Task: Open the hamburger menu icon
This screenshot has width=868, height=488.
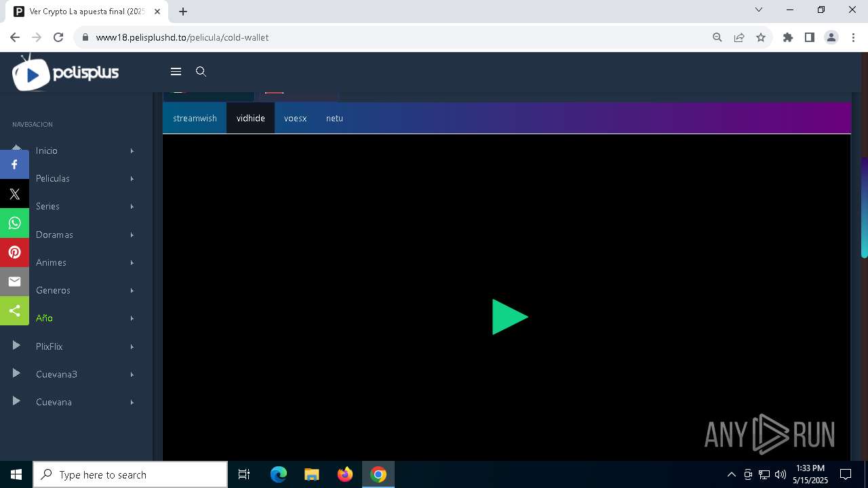Action: (x=176, y=71)
